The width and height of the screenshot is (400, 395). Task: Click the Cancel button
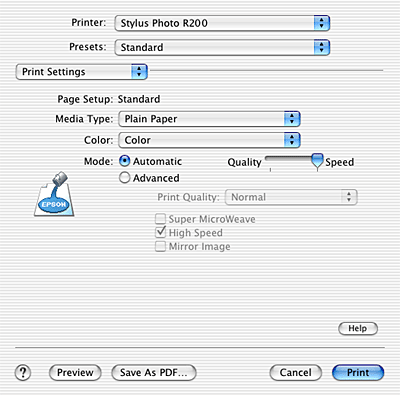point(296,372)
